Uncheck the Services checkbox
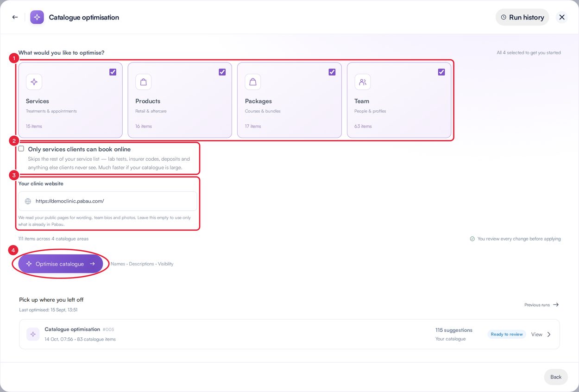 113,72
